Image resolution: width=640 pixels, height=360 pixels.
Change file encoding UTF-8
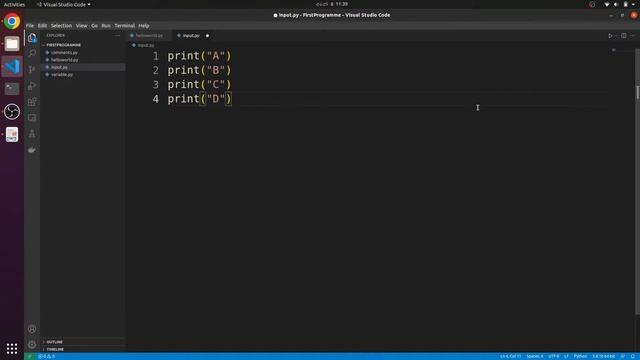(x=553, y=356)
